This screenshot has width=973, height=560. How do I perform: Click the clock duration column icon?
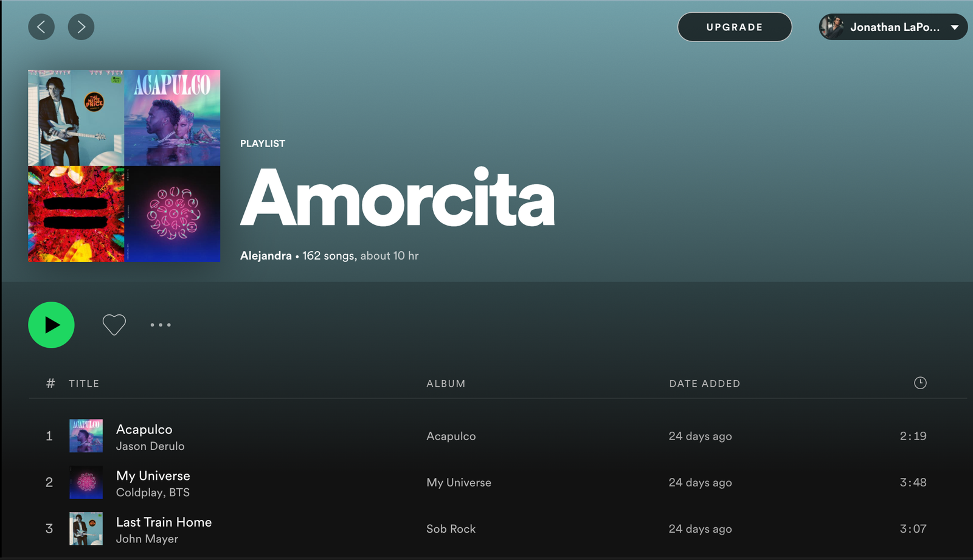[920, 382]
